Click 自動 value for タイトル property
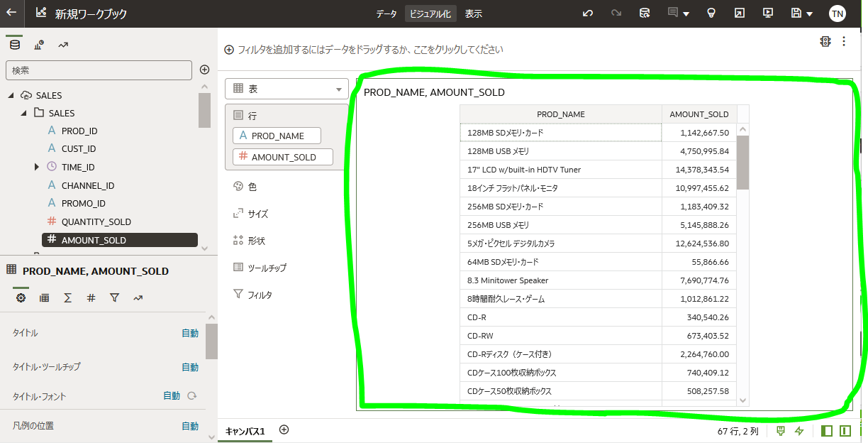Image resolution: width=868 pixels, height=443 pixels. pyautogui.click(x=190, y=333)
